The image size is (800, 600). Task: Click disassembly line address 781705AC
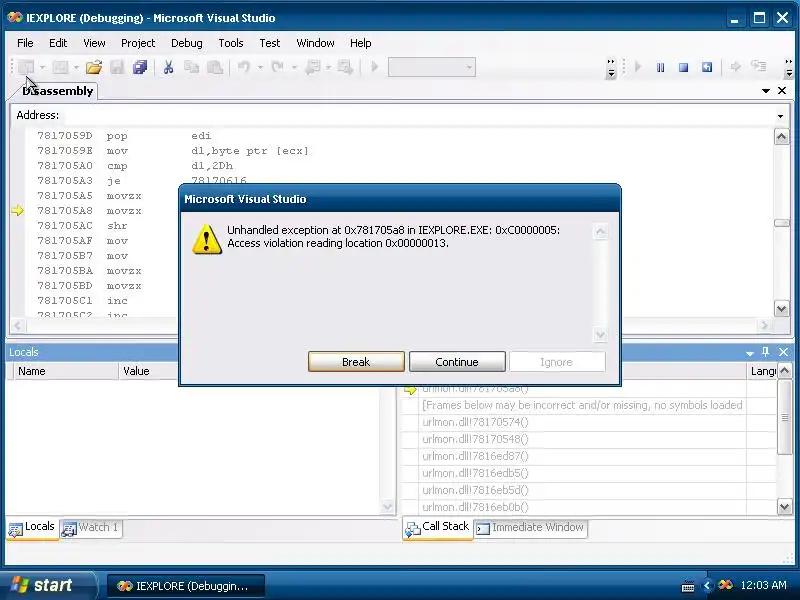[65, 226]
